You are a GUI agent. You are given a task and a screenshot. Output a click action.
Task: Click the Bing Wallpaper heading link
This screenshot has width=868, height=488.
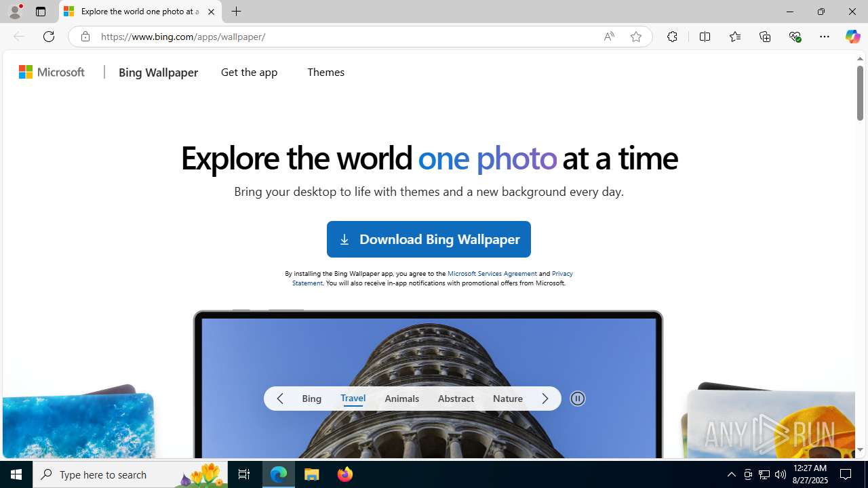[x=158, y=73]
